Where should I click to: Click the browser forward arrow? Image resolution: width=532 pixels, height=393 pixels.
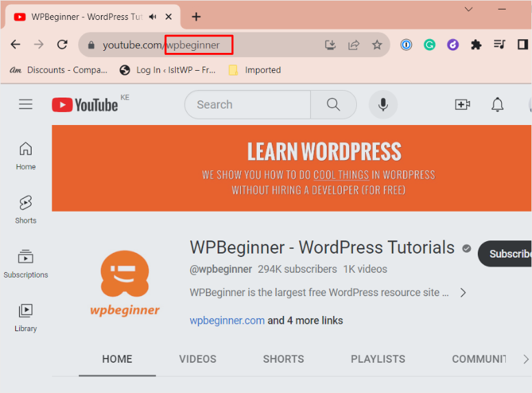click(x=38, y=45)
